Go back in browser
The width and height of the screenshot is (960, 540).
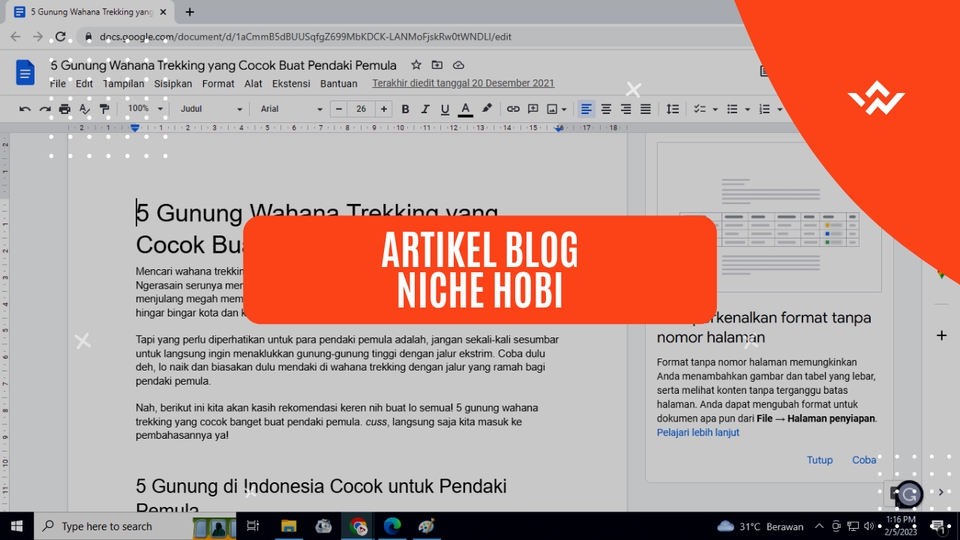coord(15,37)
